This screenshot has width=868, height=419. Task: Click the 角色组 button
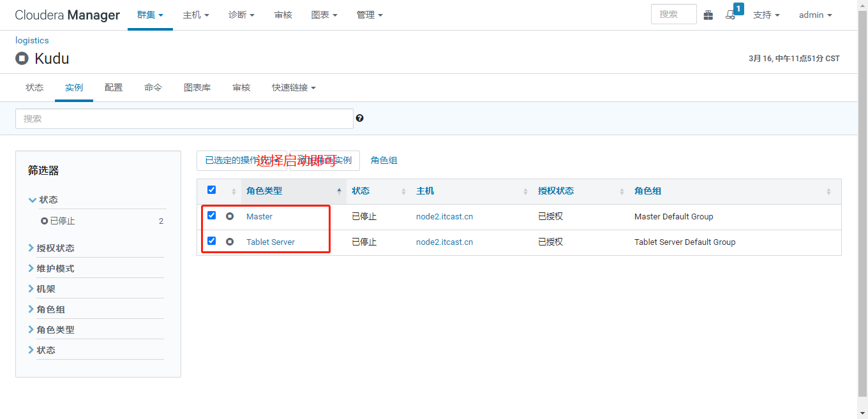tap(384, 160)
